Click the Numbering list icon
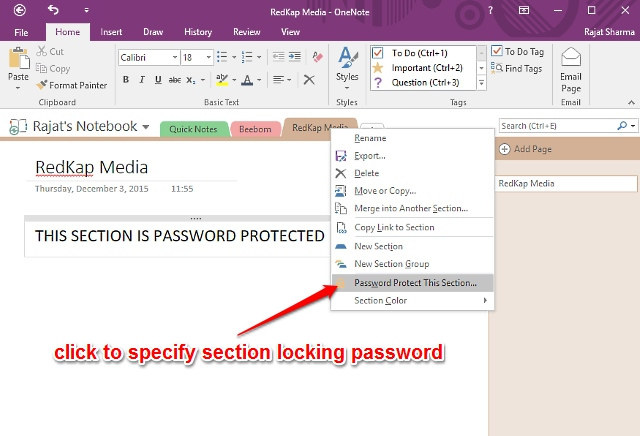The image size is (640, 436). click(247, 57)
